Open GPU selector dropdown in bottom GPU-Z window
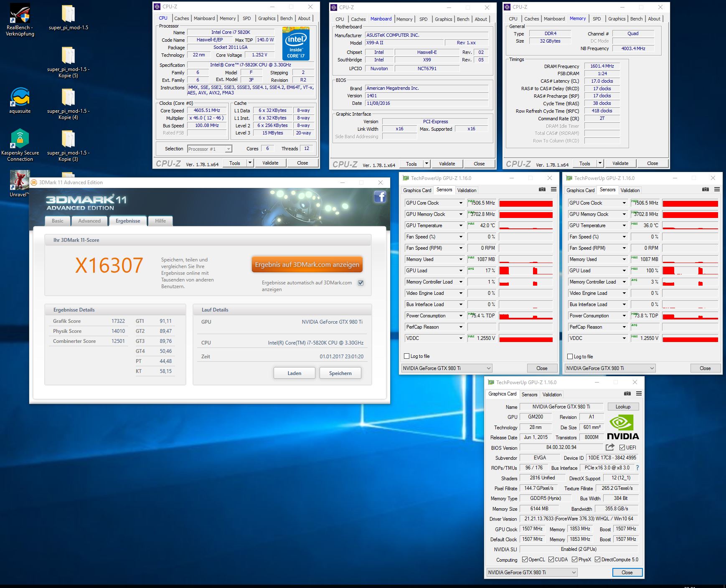 [x=532, y=572]
